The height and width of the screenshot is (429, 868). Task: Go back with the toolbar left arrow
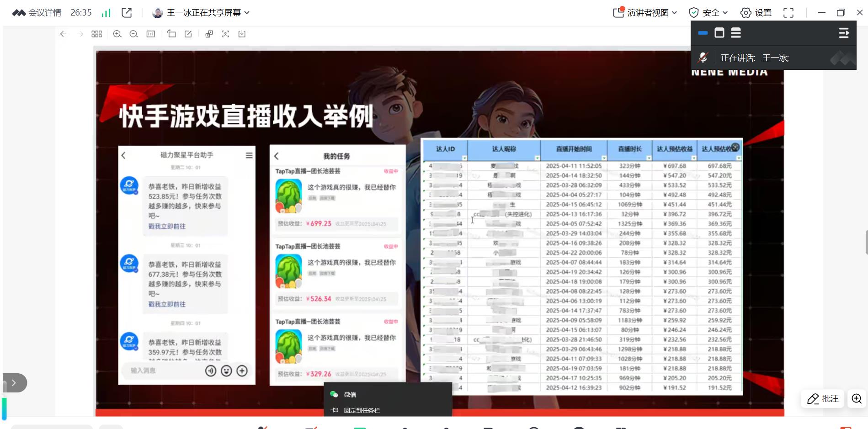tap(64, 34)
